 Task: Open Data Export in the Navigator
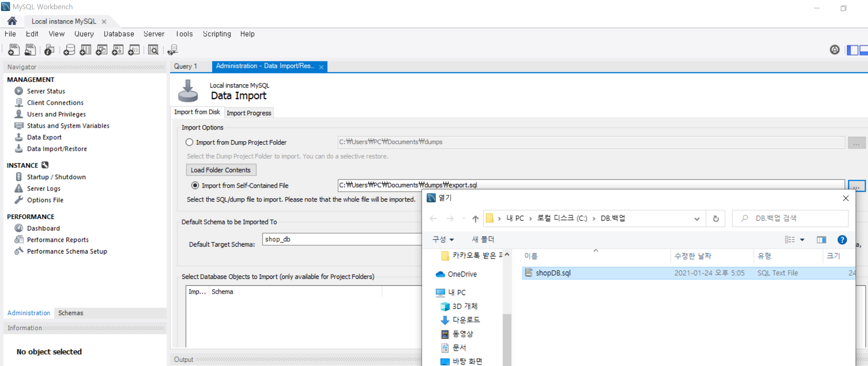pos(44,137)
